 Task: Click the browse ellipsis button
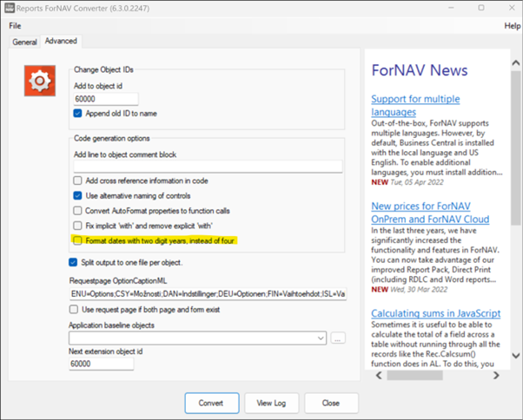(x=338, y=338)
